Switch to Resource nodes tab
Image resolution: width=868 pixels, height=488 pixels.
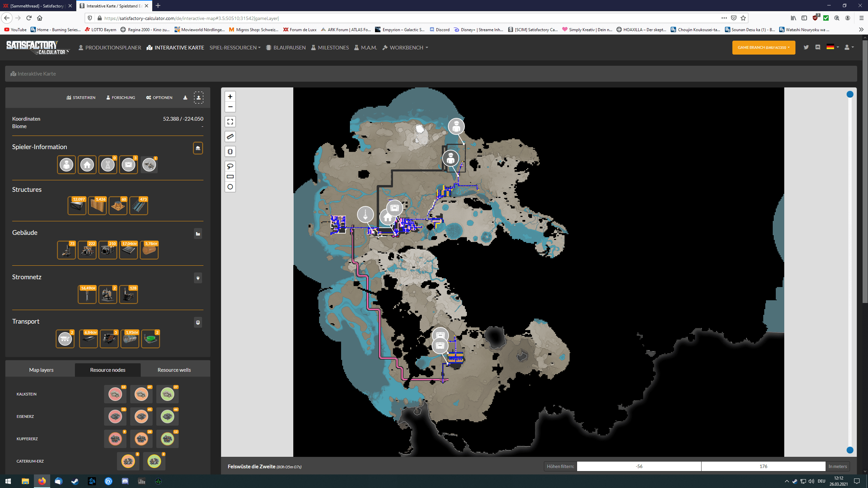pos(108,370)
